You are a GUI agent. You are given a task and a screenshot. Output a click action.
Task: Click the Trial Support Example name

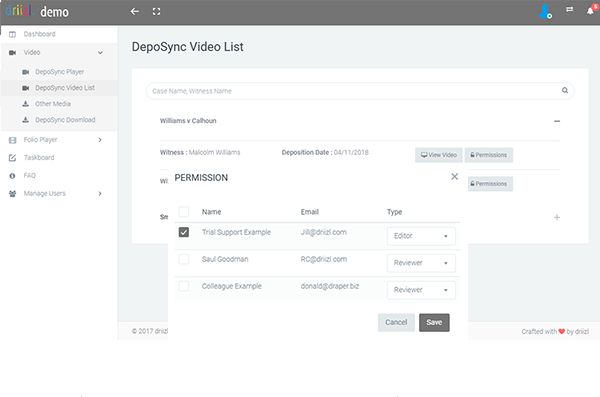pyautogui.click(x=236, y=232)
